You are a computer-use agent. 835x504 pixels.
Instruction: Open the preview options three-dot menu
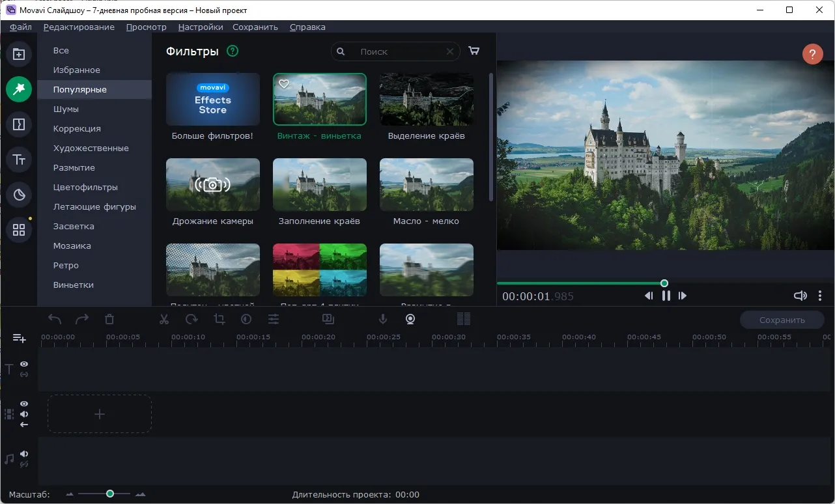tap(820, 296)
